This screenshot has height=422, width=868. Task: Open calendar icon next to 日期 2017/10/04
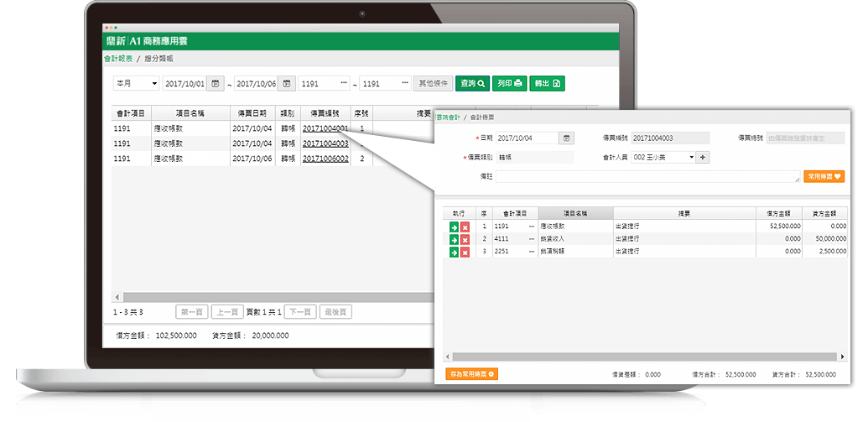coord(566,138)
